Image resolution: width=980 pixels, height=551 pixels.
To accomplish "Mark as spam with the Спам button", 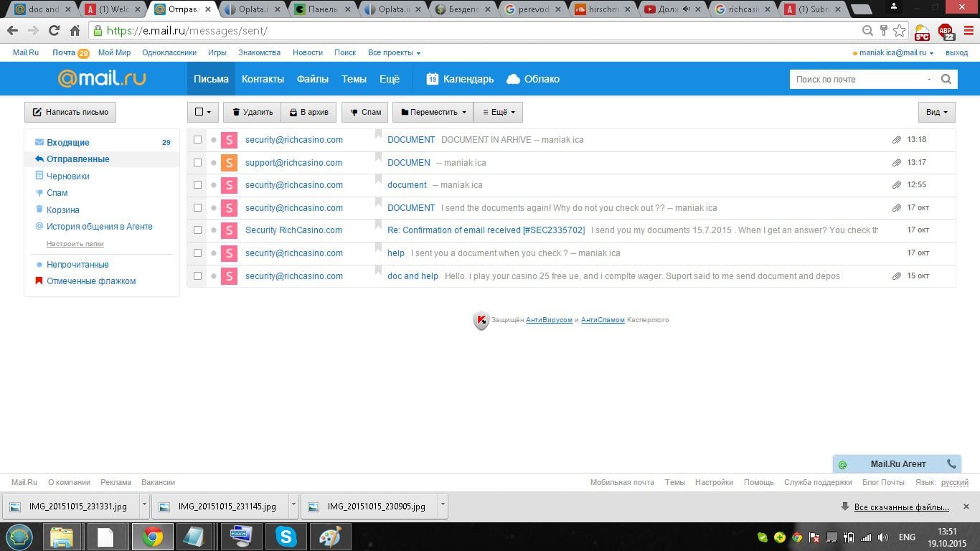I will click(x=364, y=112).
